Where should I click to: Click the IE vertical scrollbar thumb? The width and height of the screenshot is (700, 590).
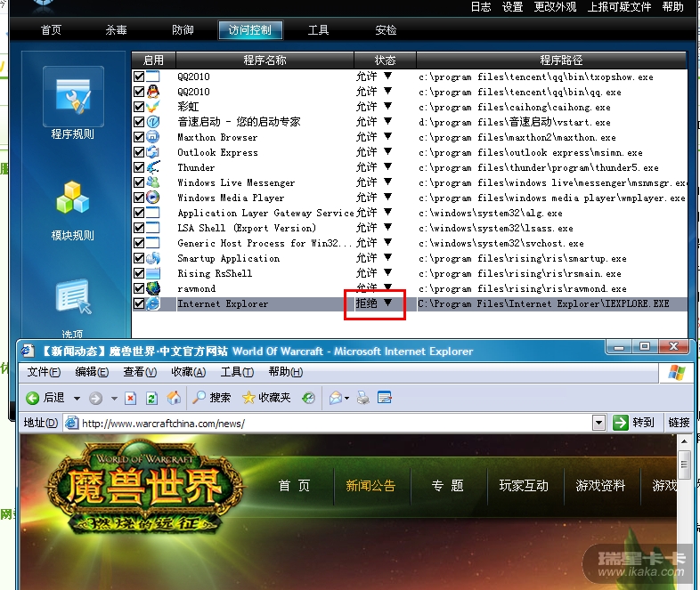point(684,465)
